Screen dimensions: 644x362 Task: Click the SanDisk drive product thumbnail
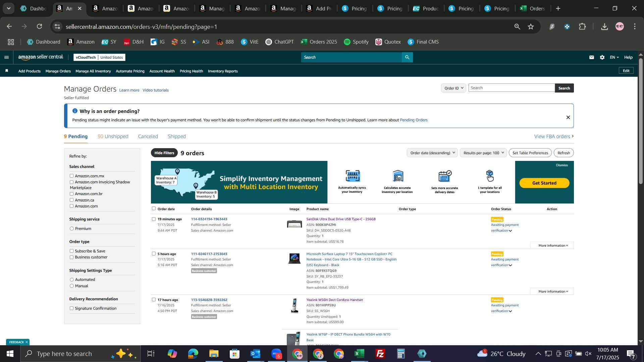click(x=294, y=224)
